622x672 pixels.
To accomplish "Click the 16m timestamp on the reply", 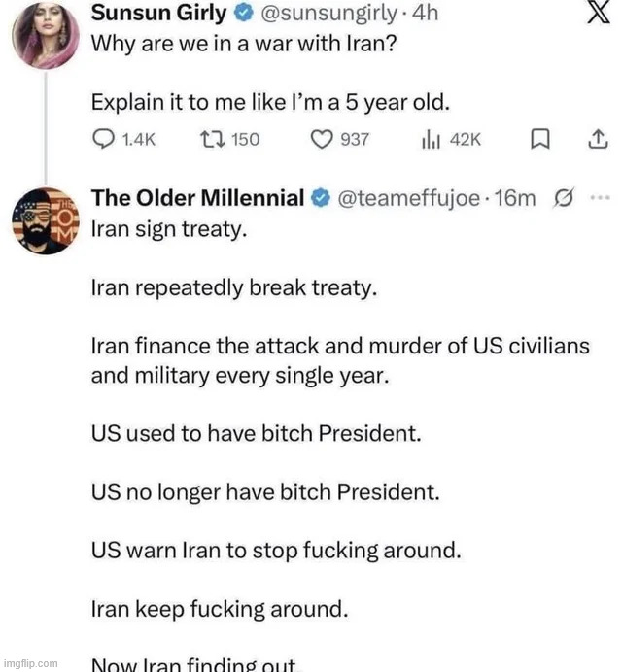I will (515, 198).
